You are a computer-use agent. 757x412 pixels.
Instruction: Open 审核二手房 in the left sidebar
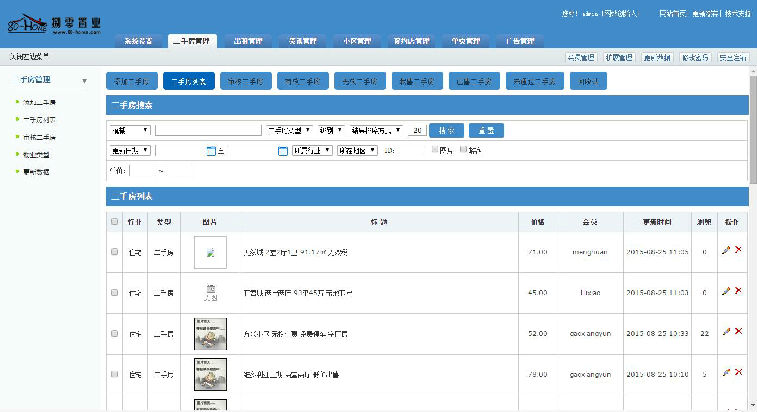coord(39,137)
